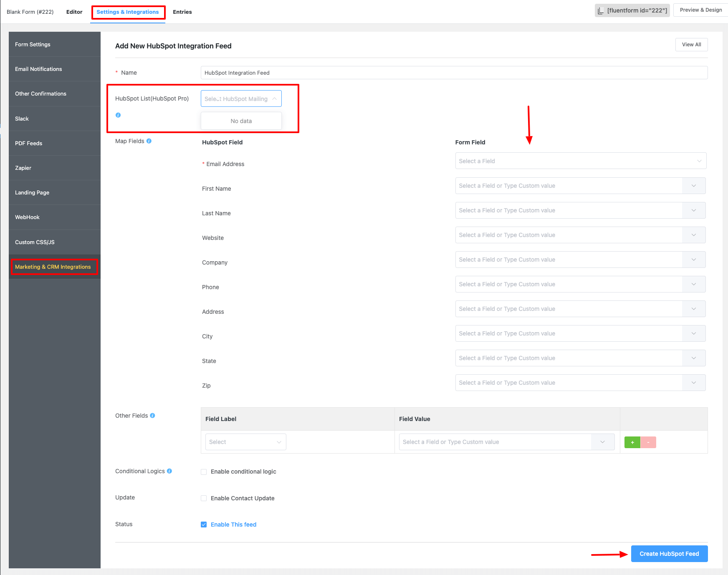Click the Preview & Design button

pyautogui.click(x=700, y=10)
